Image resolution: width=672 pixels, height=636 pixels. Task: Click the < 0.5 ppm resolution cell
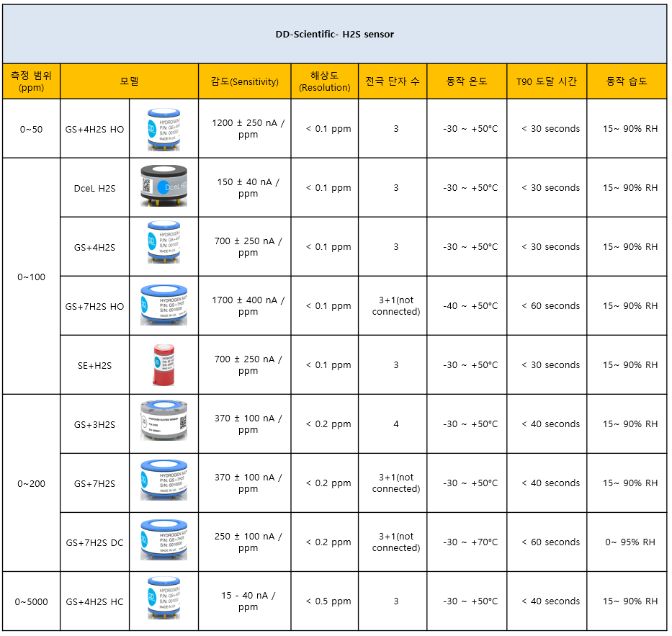[328, 601]
